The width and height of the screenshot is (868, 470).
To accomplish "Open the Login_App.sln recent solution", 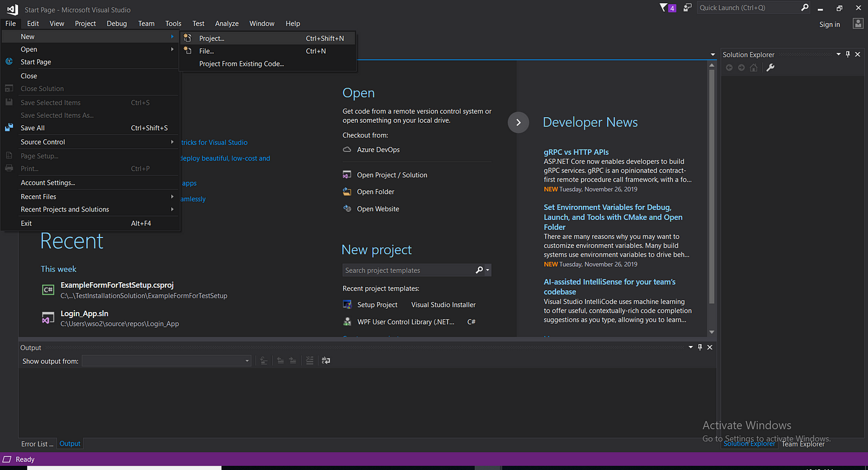I will pyautogui.click(x=84, y=314).
